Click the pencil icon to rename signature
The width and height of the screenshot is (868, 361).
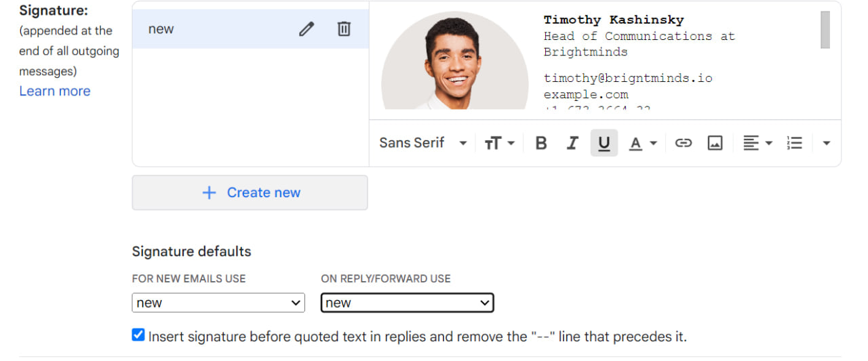(307, 29)
